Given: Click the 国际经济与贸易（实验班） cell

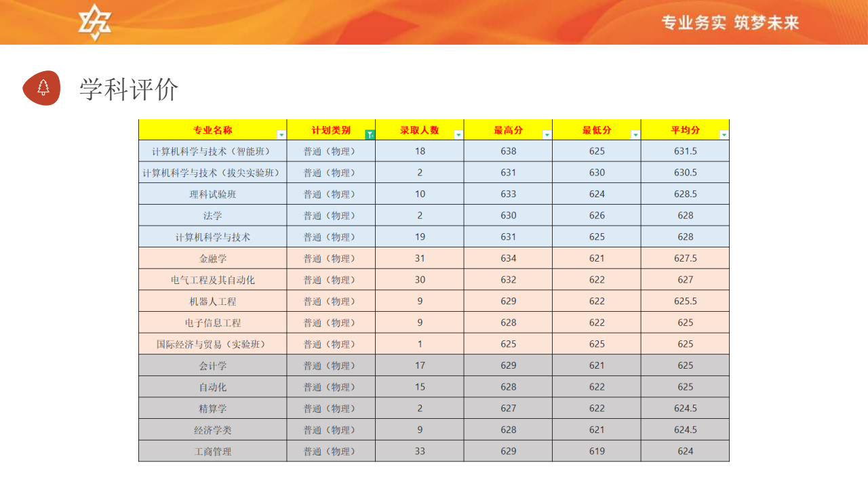Looking at the screenshot, I should (212, 344).
